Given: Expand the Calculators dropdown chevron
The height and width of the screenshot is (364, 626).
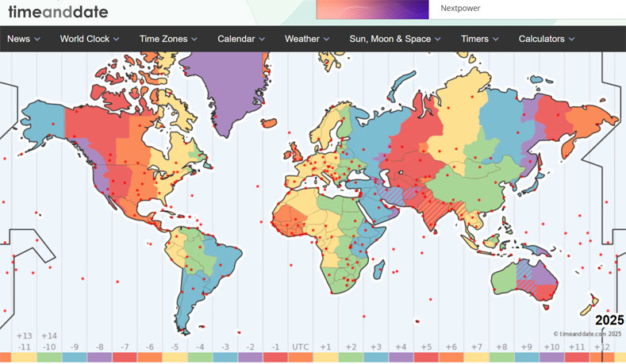Looking at the screenshot, I should 572,39.
